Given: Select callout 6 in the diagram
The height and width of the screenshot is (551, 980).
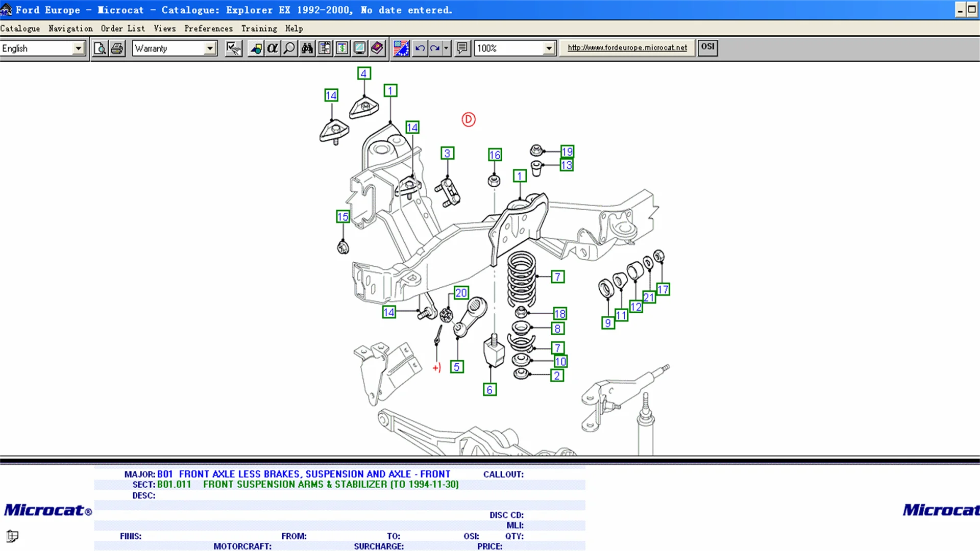Looking at the screenshot, I should click(x=490, y=390).
